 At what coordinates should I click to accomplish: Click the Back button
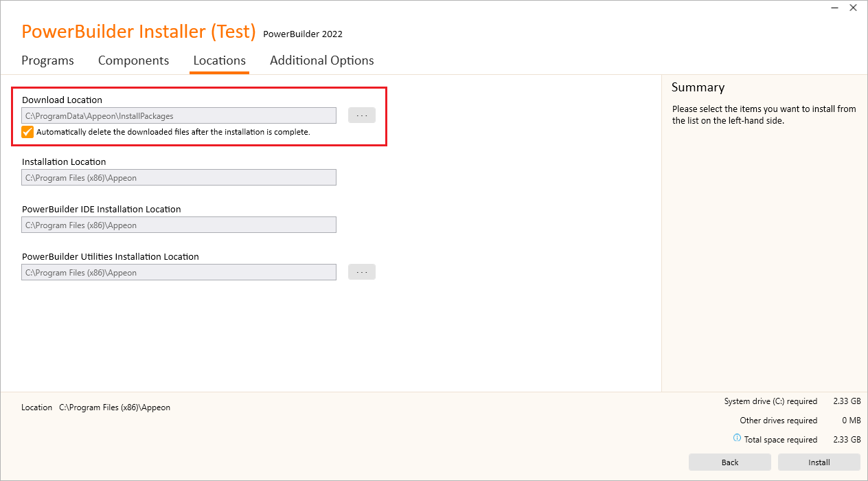coord(729,462)
